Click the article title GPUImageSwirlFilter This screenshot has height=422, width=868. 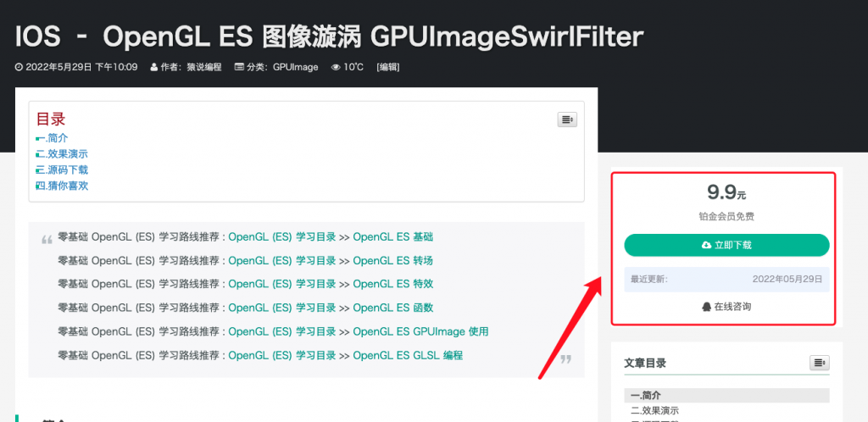point(507,37)
